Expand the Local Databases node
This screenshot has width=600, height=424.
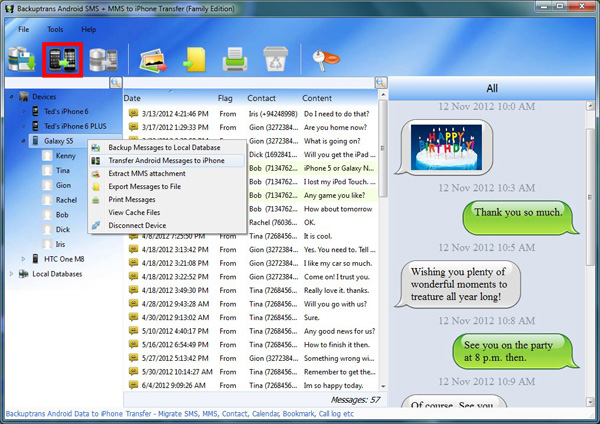pos(11,274)
